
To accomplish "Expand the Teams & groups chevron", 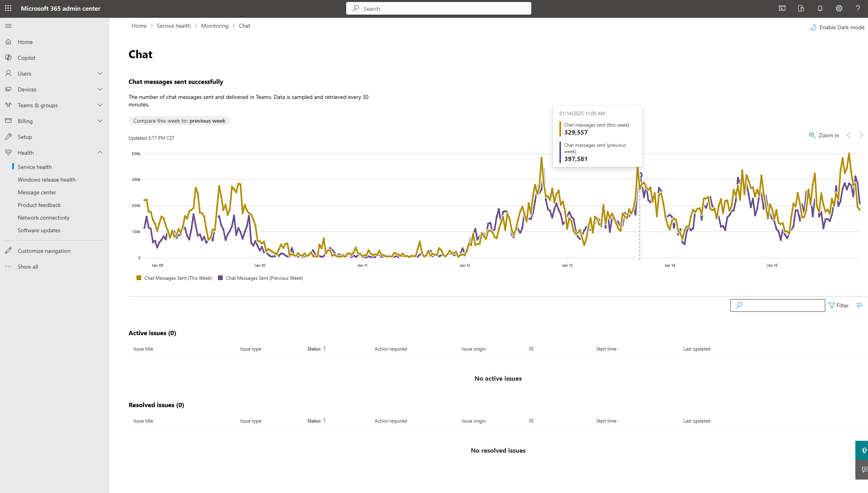I will pos(100,105).
